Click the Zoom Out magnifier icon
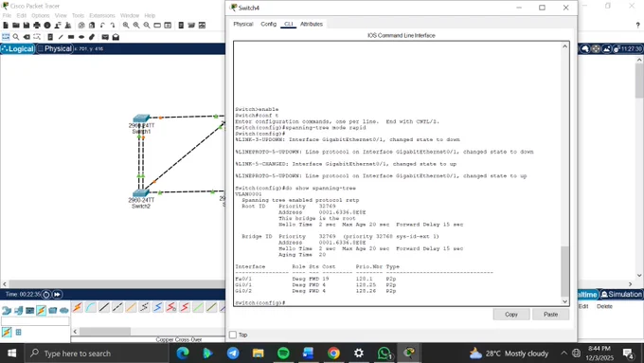644x363 pixels. click(x=147, y=26)
